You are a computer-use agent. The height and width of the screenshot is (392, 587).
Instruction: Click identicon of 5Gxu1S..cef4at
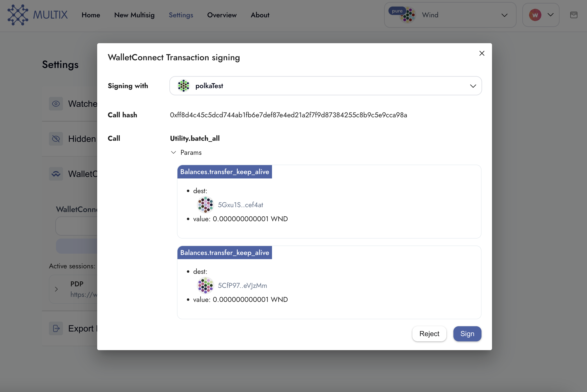[x=205, y=205]
